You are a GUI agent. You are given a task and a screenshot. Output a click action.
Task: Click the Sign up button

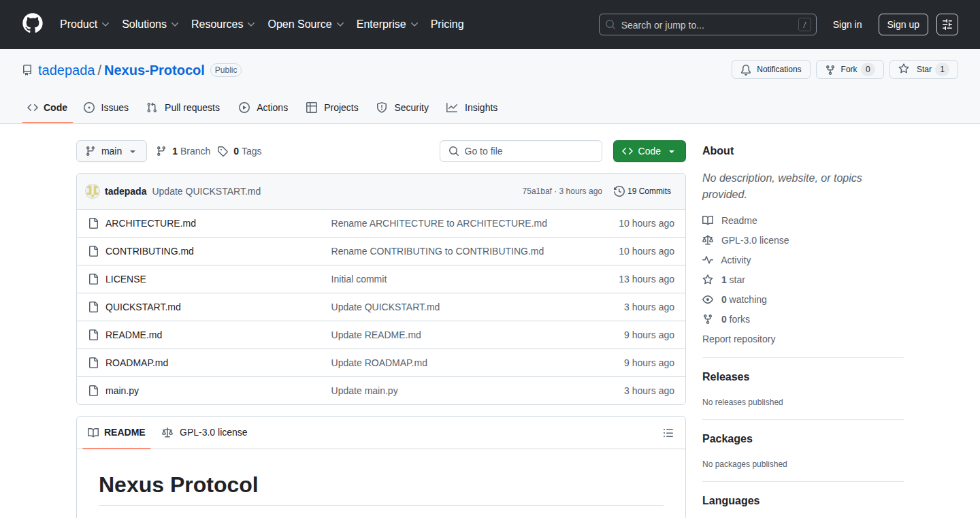coord(903,25)
